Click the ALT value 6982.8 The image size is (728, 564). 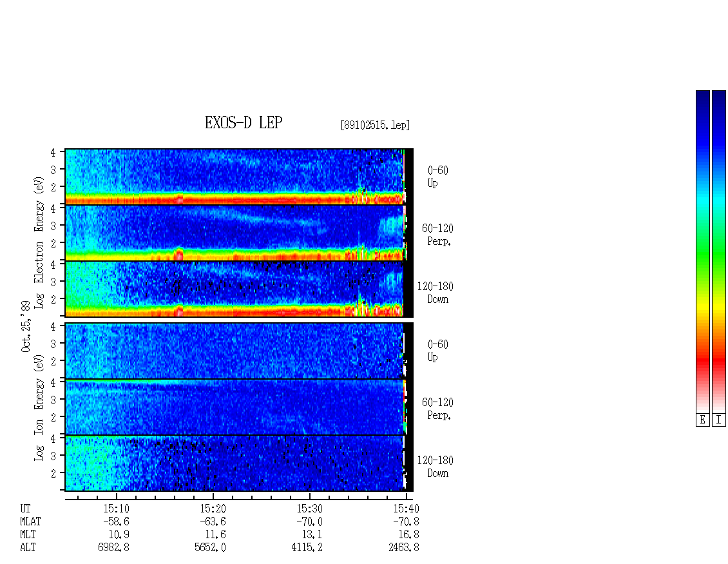click(x=114, y=547)
